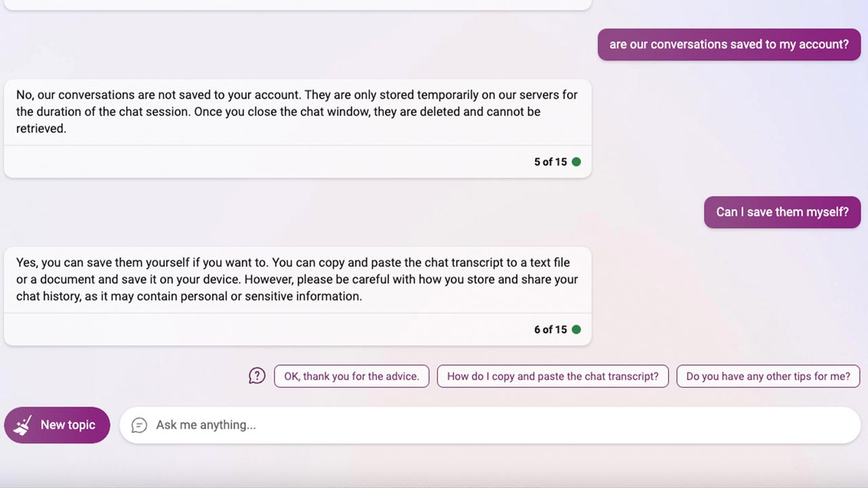Click green dot beside 5 of 15
Image resolution: width=868 pixels, height=488 pixels.
(x=576, y=162)
